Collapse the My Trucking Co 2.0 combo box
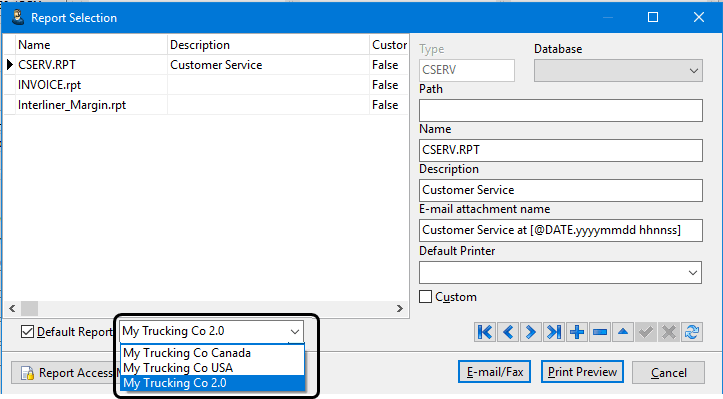This screenshot has height=399, width=723. 295,332
